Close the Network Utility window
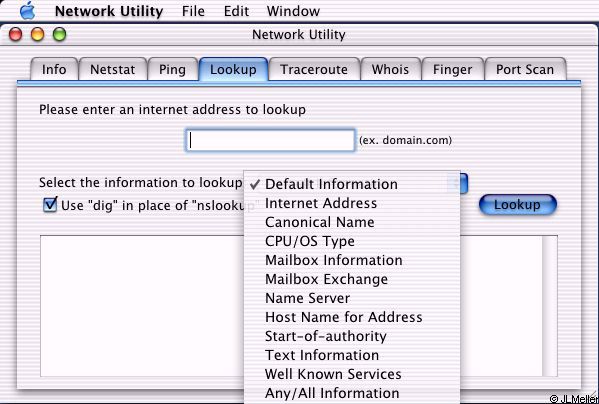The height and width of the screenshot is (404, 599). click(x=16, y=35)
